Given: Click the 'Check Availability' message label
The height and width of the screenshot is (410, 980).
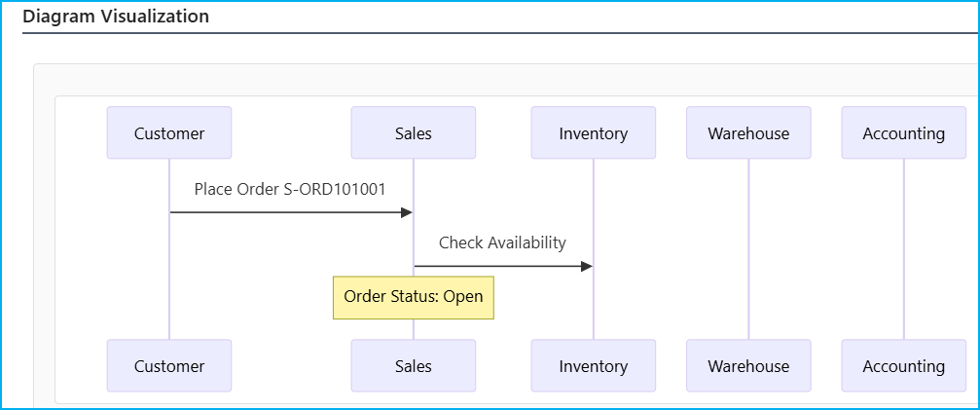Looking at the screenshot, I should [x=502, y=242].
